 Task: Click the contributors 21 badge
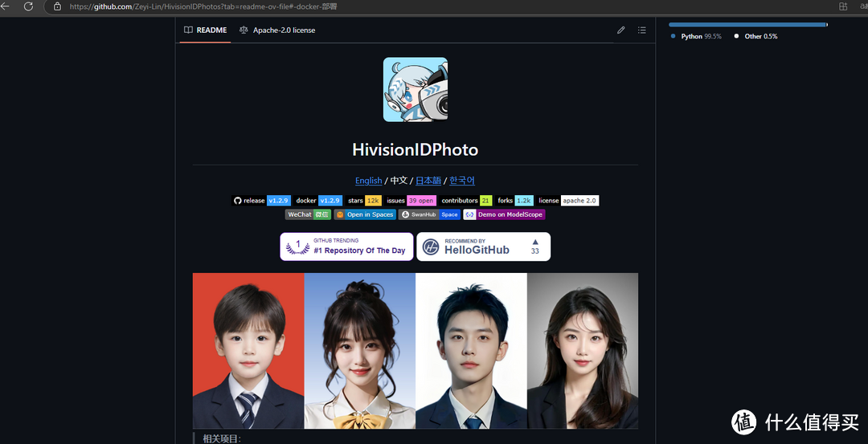click(x=465, y=201)
